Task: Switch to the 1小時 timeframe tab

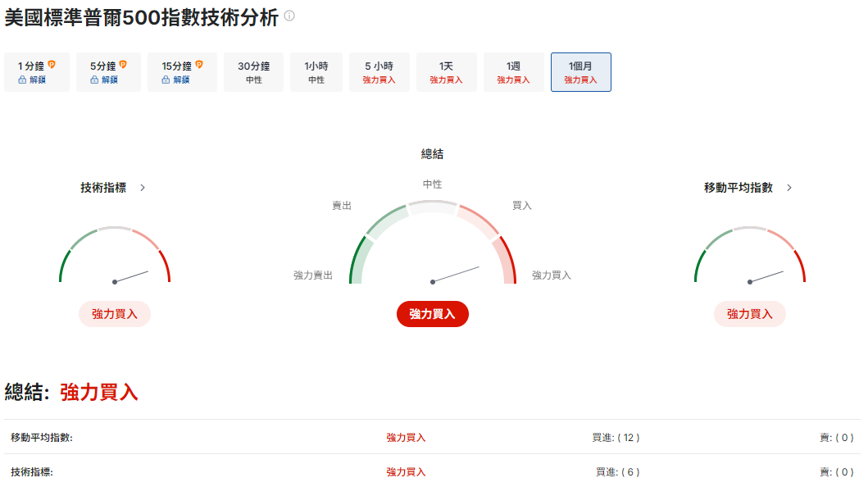Action: [x=316, y=72]
